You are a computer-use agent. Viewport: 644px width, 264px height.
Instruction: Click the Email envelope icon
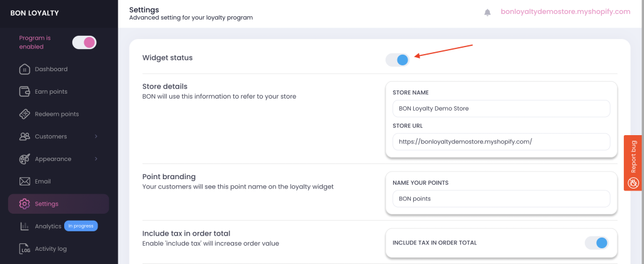(x=25, y=182)
